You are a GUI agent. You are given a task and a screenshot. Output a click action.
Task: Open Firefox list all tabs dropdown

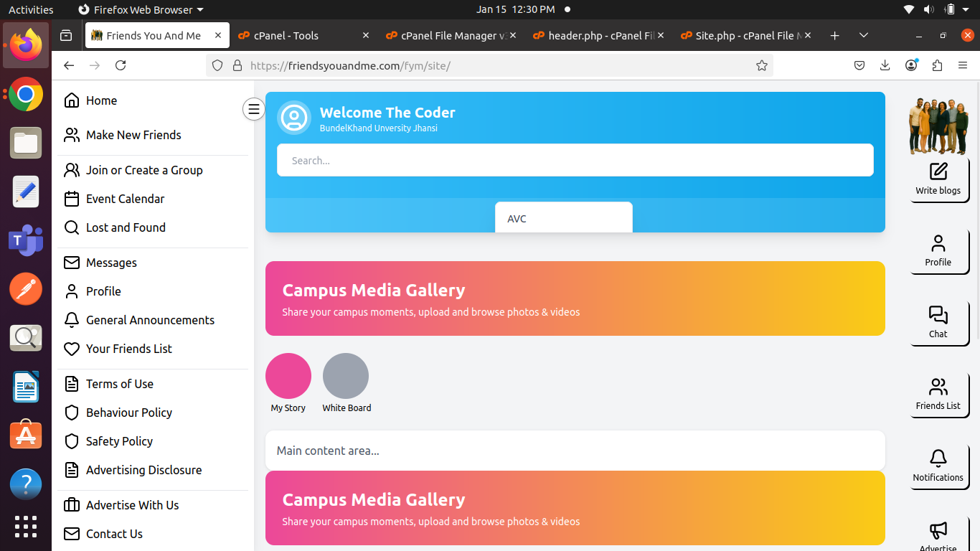[x=864, y=35]
